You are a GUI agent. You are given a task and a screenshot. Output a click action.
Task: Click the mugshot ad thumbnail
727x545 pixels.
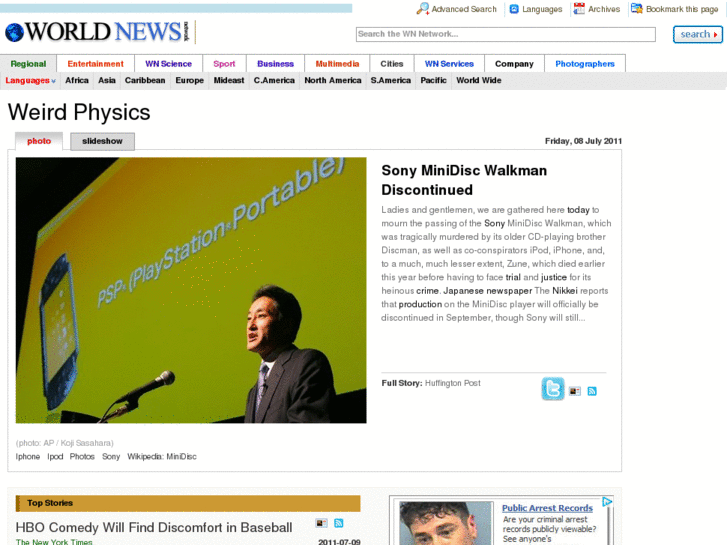[x=446, y=523]
